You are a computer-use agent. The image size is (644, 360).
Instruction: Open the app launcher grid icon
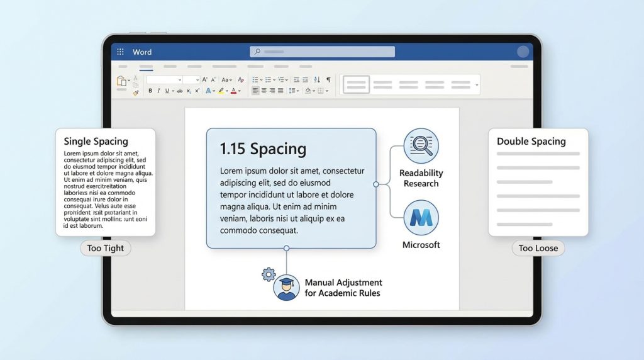120,52
